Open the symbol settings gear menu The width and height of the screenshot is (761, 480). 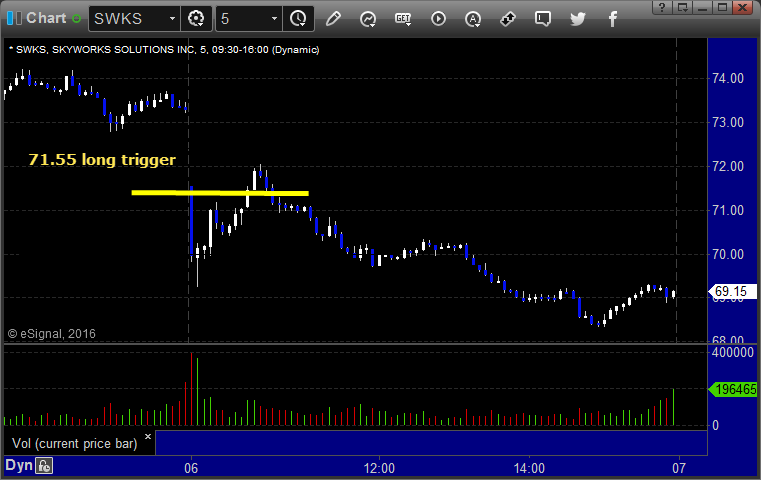tap(196, 19)
